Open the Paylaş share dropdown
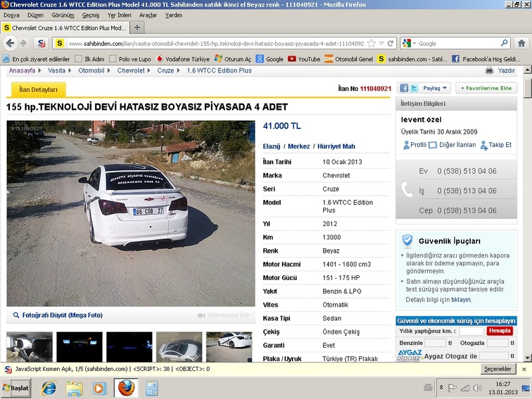The image size is (532, 399). pos(435,88)
